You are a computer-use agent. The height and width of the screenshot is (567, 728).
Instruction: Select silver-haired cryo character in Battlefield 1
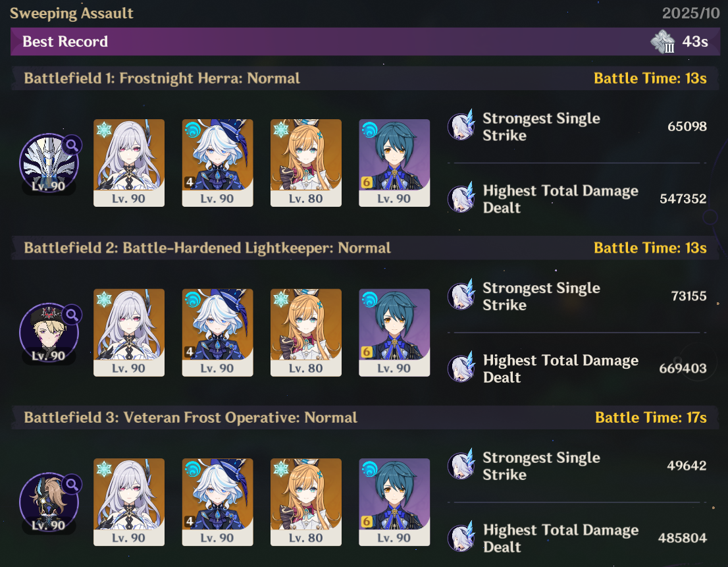[x=129, y=163]
